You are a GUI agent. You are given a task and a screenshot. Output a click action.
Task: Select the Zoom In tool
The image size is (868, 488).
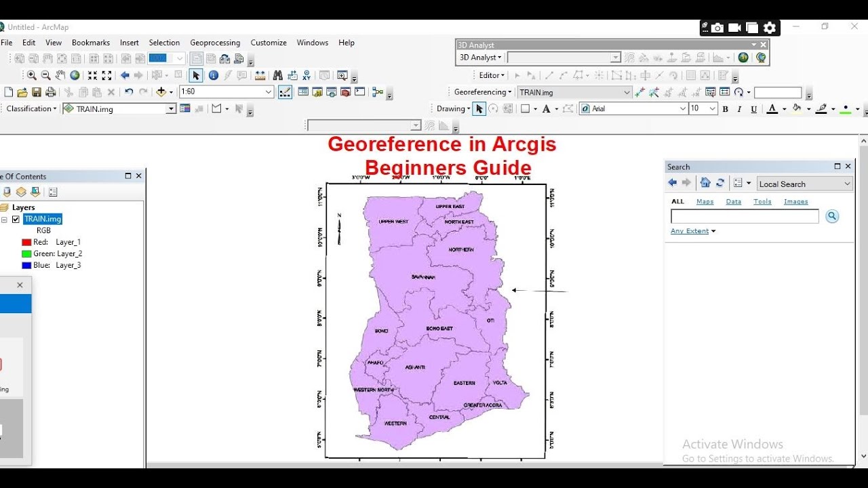tap(32, 75)
